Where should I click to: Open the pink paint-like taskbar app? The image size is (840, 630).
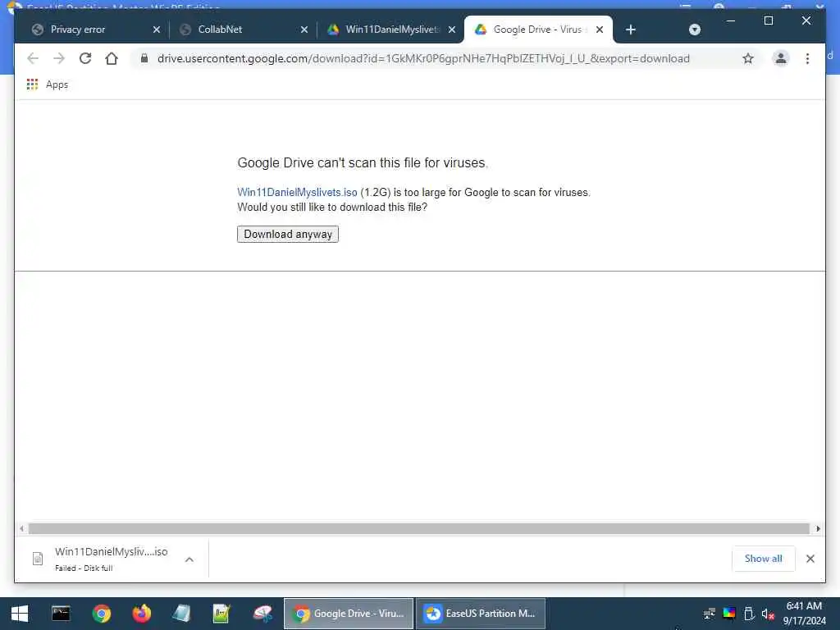[262, 614]
